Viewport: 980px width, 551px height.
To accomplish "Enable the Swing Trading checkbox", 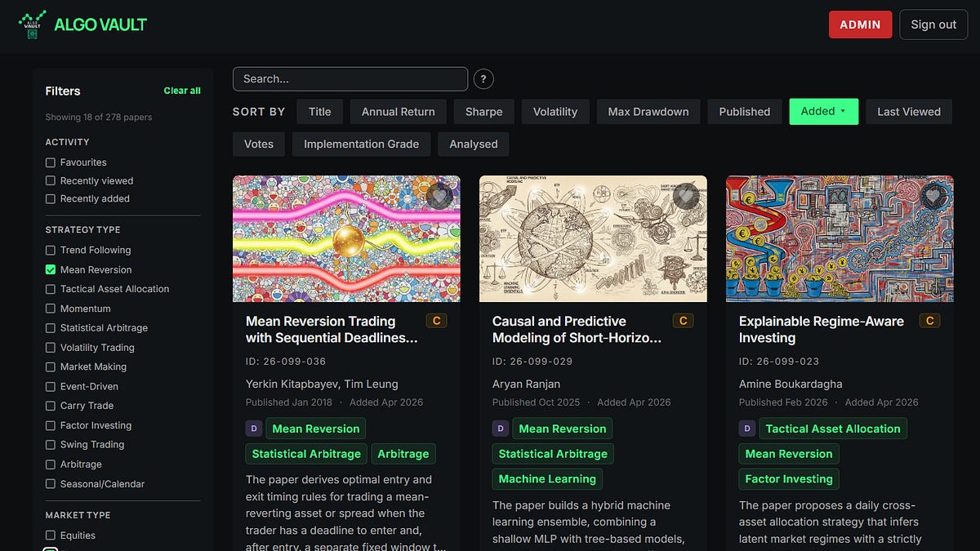I will (51, 444).
